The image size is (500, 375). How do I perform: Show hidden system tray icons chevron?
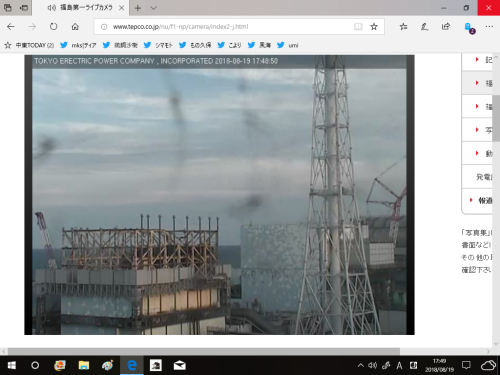click(360, 366)
